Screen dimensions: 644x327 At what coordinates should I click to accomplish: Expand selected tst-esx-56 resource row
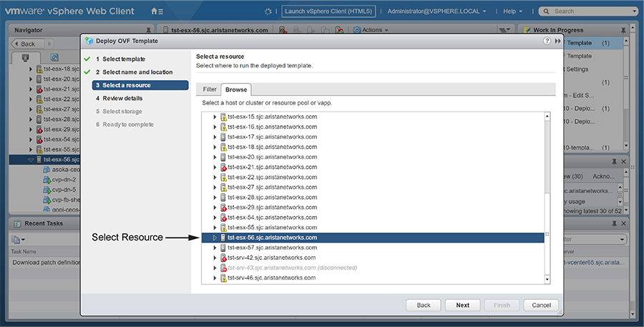215,238
